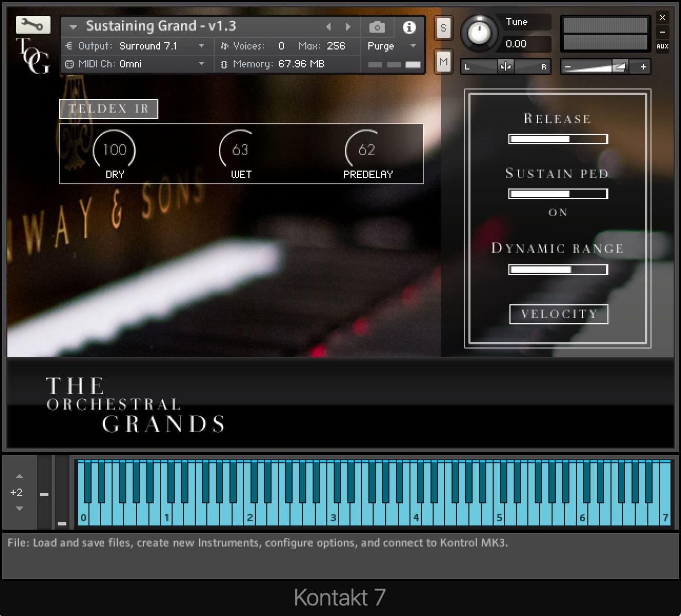Decrease volume with the minus icon
Image resolution: width=681 pixels, height=616 pixels.
[568, 67]
